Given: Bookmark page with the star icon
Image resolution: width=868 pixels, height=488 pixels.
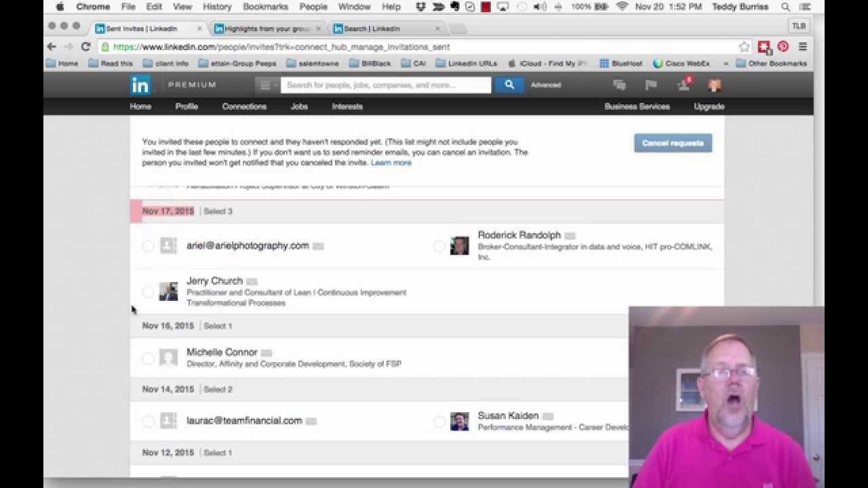Looking at the screenshot, I should (744, 47).
